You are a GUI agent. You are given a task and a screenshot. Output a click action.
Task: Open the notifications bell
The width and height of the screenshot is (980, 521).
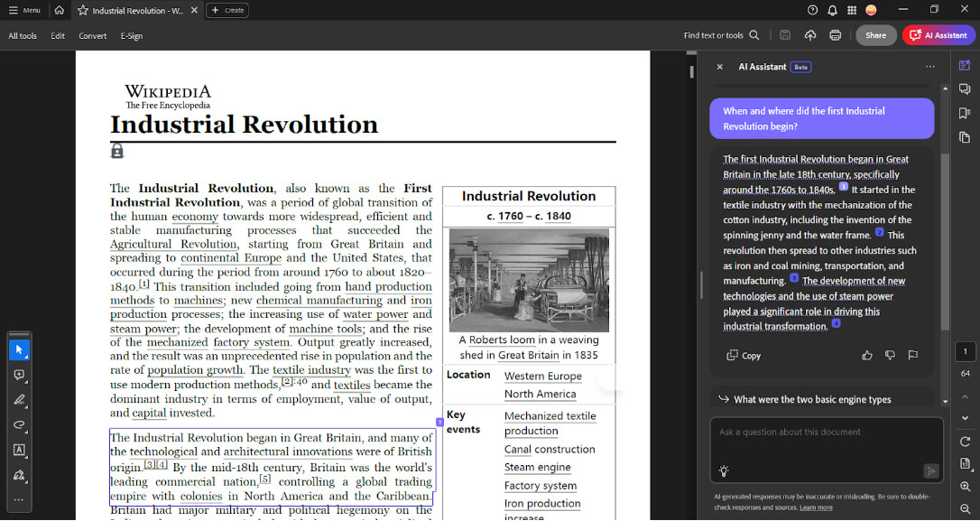click(x=832, y=10)
